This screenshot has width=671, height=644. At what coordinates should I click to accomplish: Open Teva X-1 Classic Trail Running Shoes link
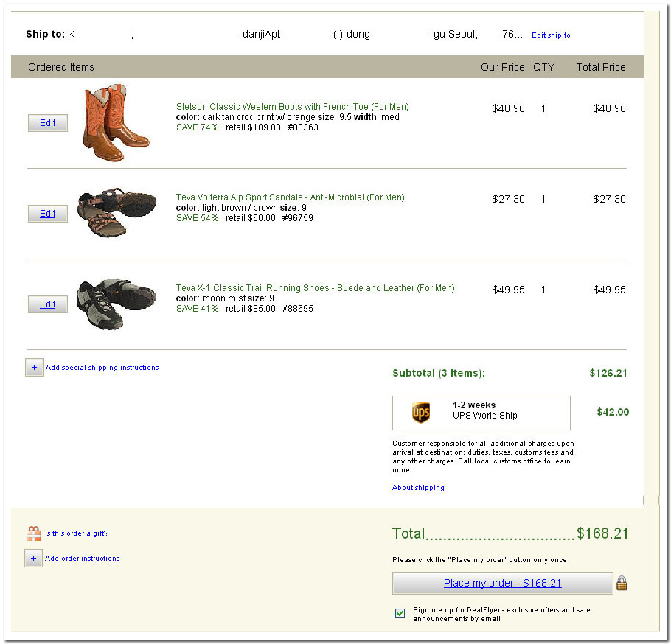click(315, 288)
